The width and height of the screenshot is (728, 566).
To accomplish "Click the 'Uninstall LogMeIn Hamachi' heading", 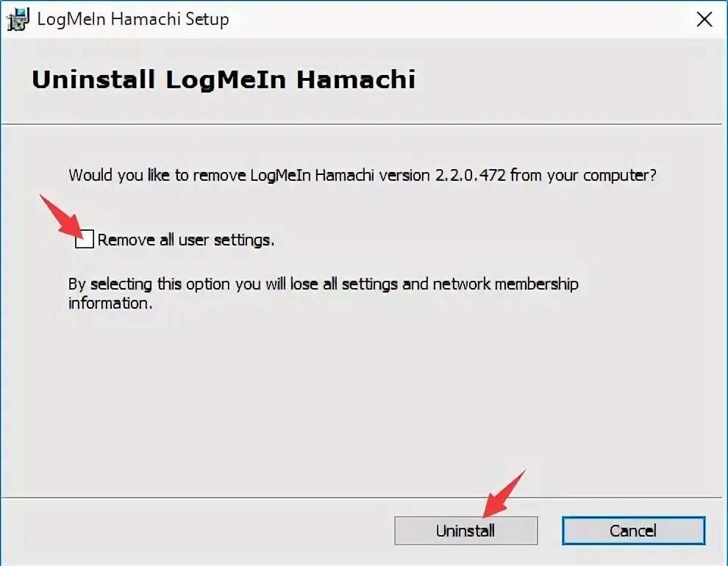I will pos(224,79).
